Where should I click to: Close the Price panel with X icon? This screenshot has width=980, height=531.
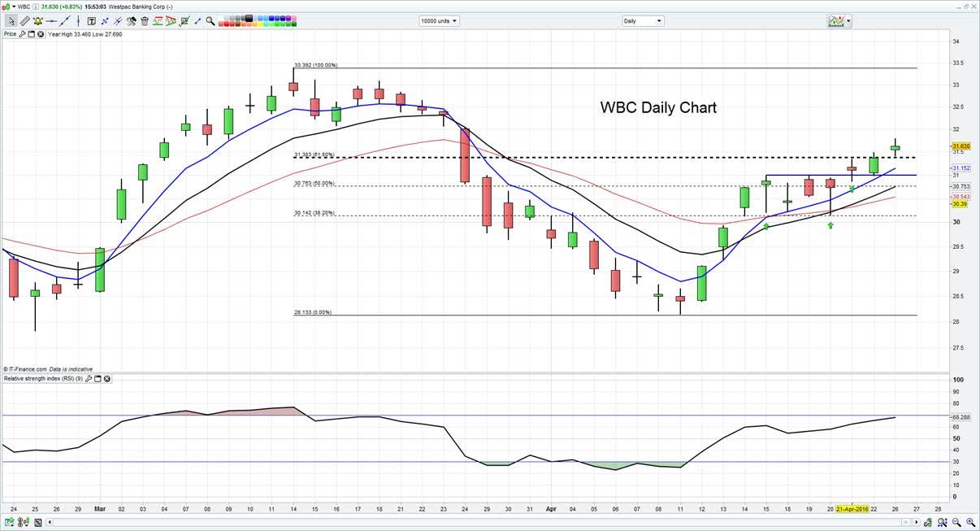coord(41,34)
